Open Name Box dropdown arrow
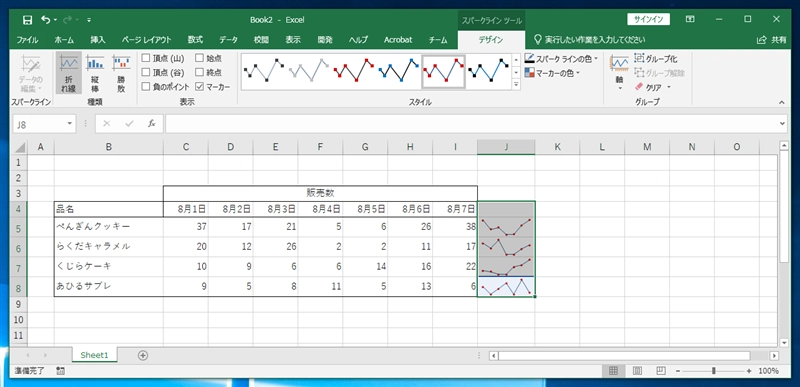 click(69, 124)
